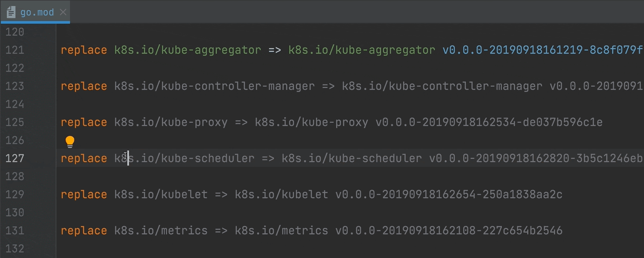
Task: Click k8s.io/kube-controller-manager path before the arrow
Action: pyautogui.click(x=214, y=86)
